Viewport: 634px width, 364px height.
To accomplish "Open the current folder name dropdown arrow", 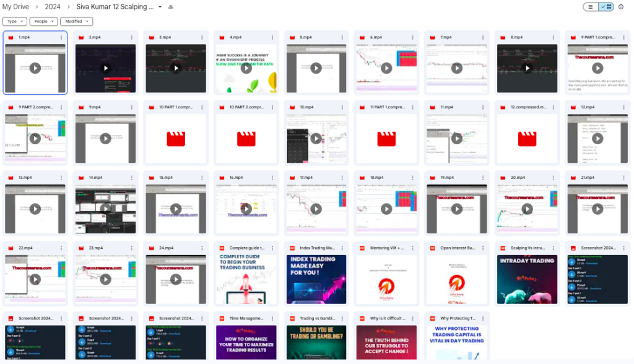I will tap(160, 7).
